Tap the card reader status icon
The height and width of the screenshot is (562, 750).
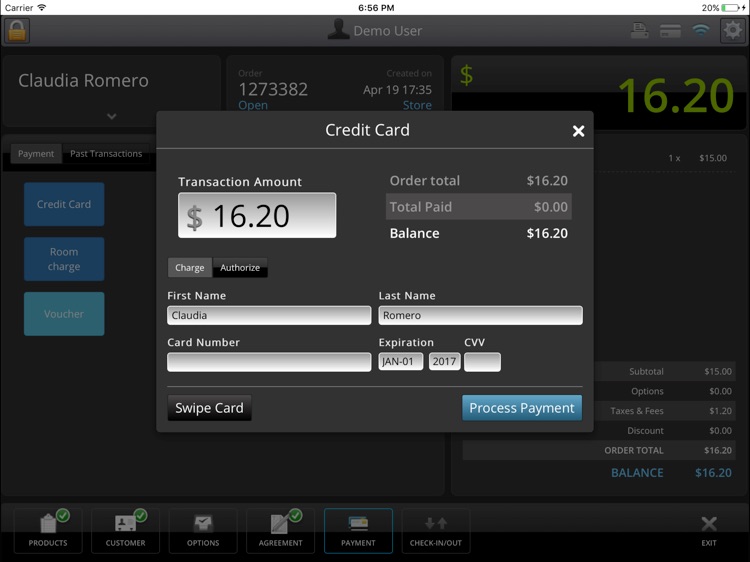pos(670,31)
